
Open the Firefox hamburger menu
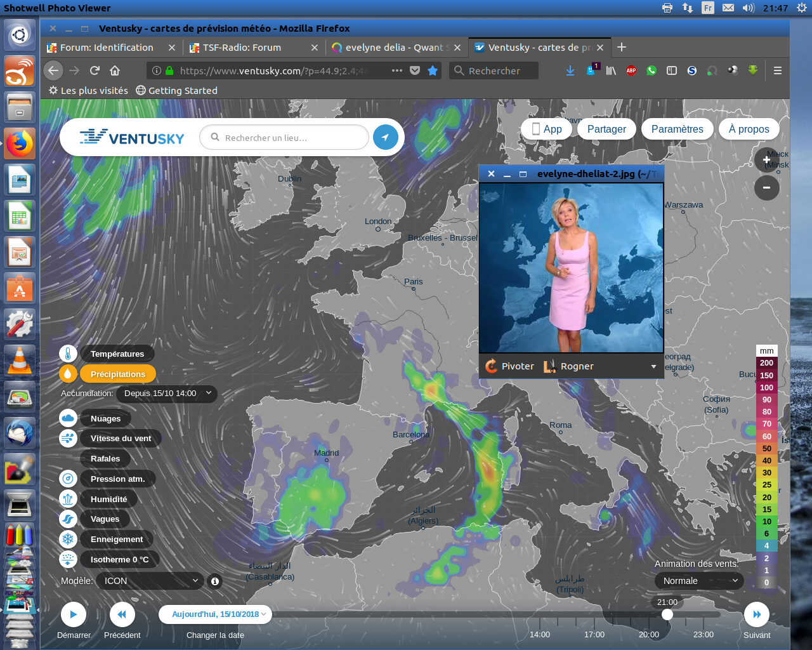pos(778,70)
